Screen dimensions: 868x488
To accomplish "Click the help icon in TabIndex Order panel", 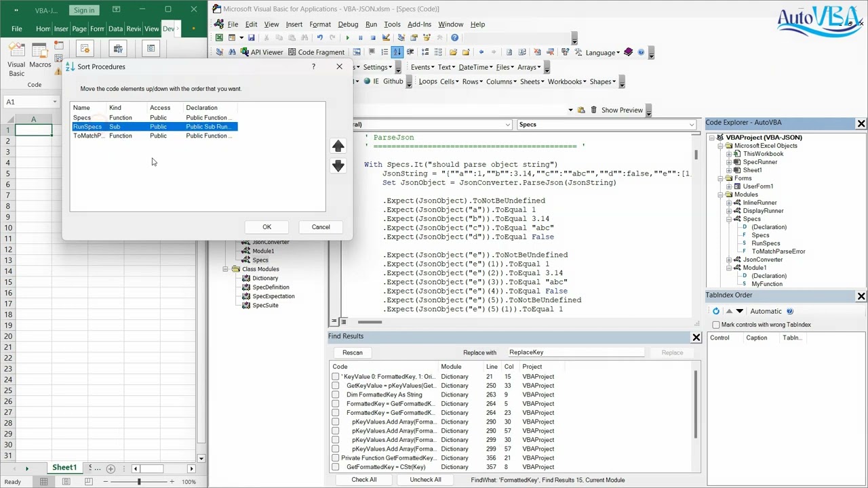I will 789,311.
